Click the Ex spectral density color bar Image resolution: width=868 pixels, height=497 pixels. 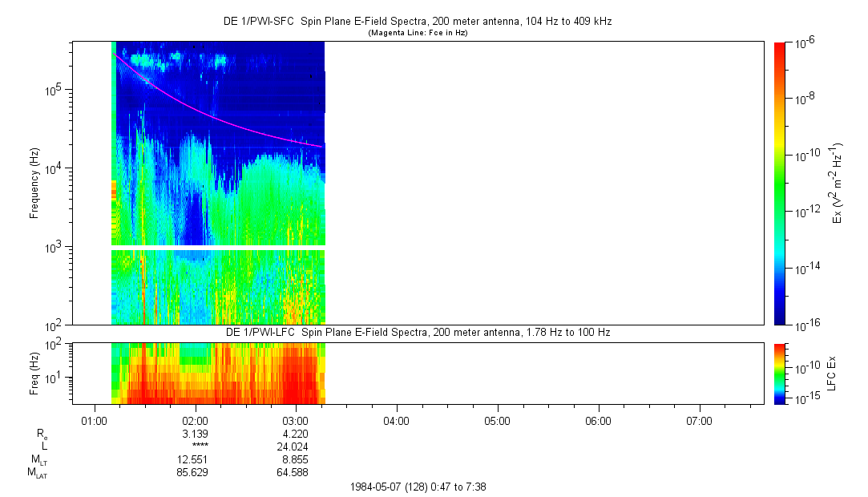pos(780,183)
